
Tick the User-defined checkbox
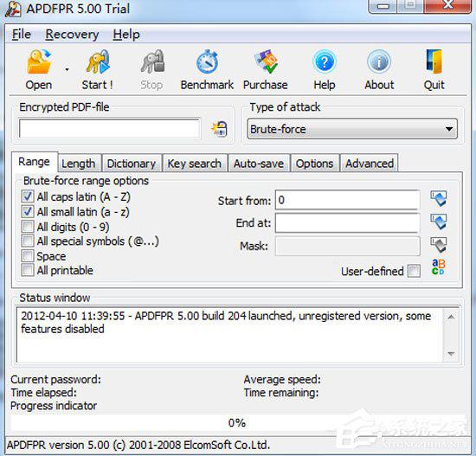pyautogui.click(x=414, y=271)
